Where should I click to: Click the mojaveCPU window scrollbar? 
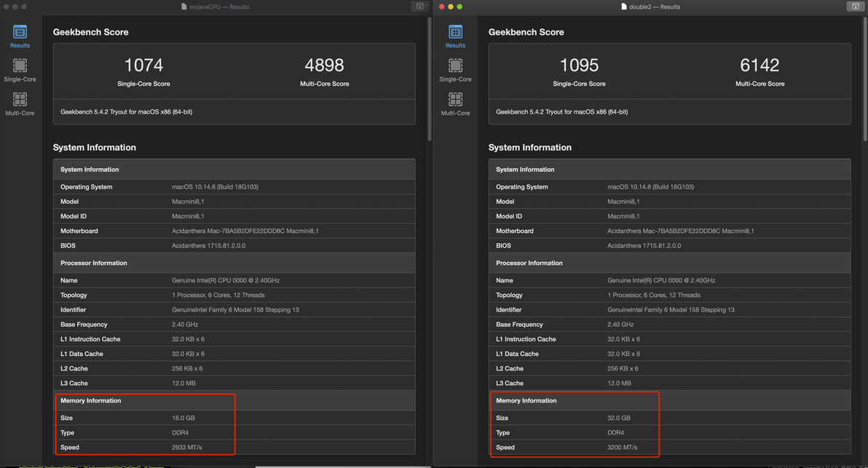tap(430, 79)
